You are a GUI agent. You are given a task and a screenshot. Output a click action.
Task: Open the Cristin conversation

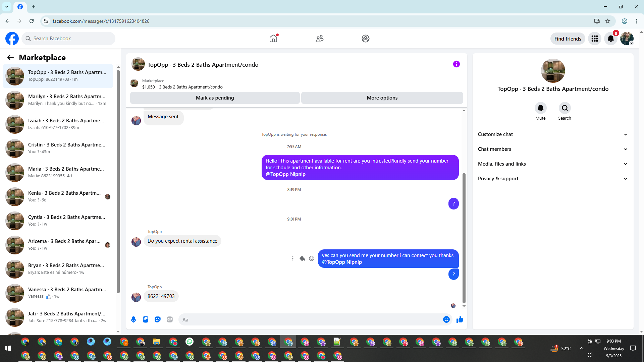pyautogui.click(x=58, y=148)
